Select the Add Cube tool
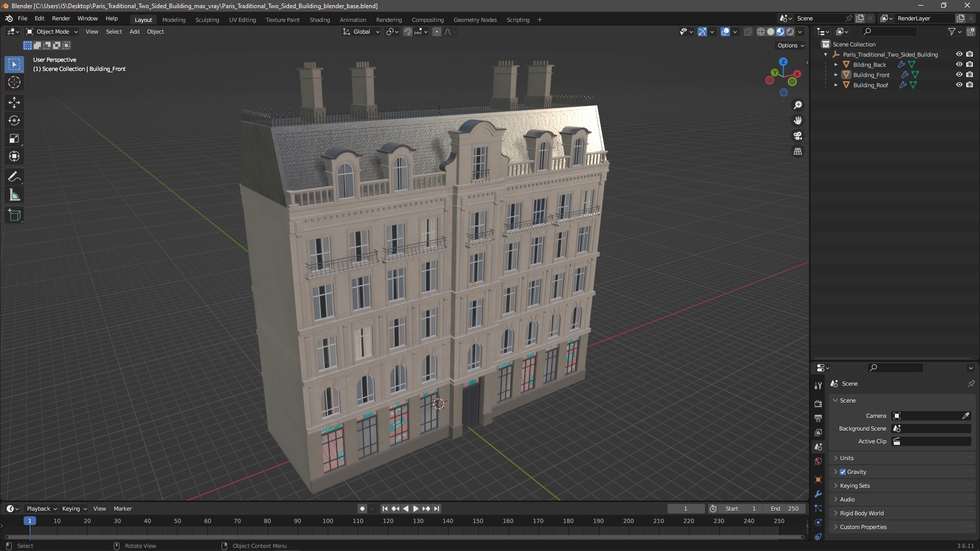 point(14,215)
